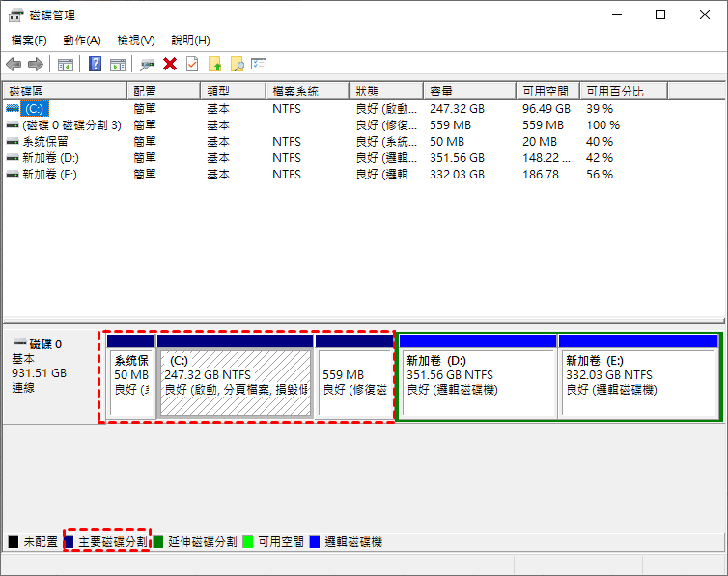This screenshot has width=728, height=576.
Task: Click the blue 邏輯磁碟機 legend swatch
Action: click(315, 541)
